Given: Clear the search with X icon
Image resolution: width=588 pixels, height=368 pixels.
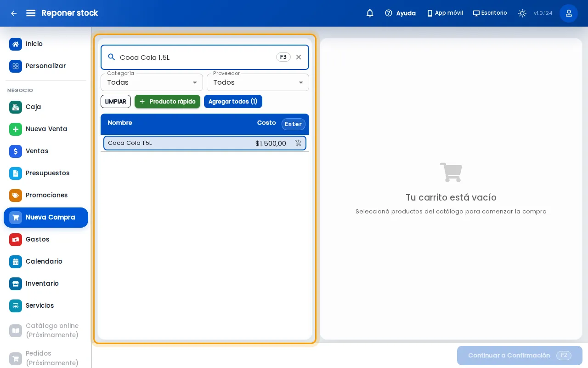Looking at the screenshot, I should click(x=299, y=57).
